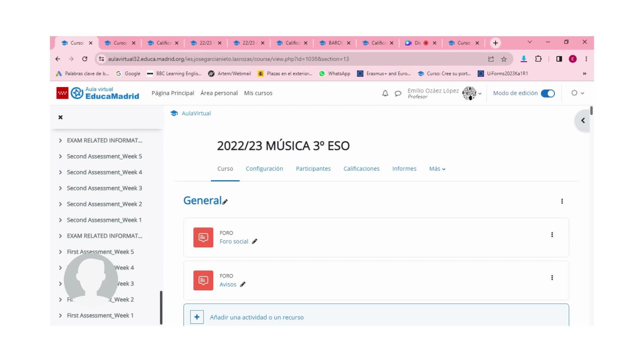Open three-dot menu for General section
Screen dimensions: 644x362
click(x=562, y=201)
